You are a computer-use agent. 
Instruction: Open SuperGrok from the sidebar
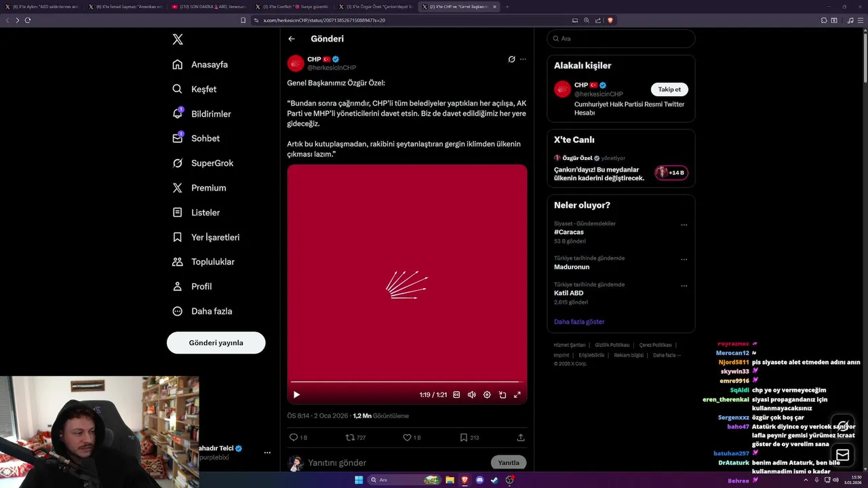(x=203, y=163)
